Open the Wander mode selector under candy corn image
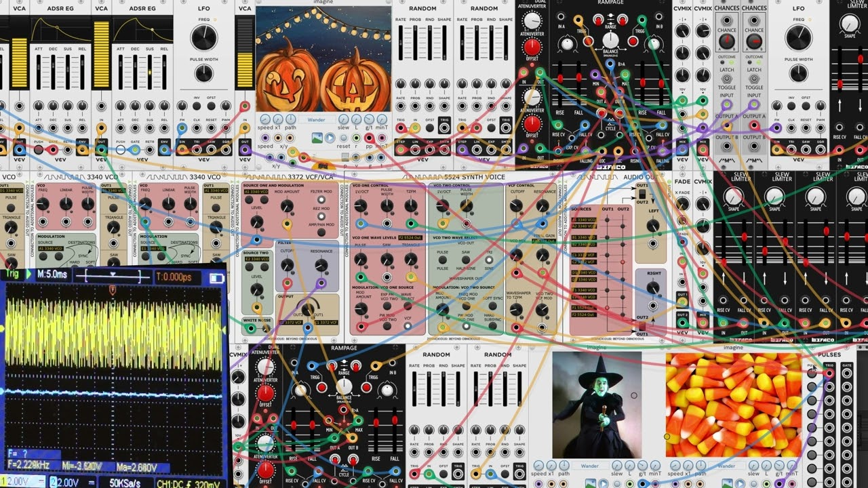868x488 pixels. coord(726,466)
